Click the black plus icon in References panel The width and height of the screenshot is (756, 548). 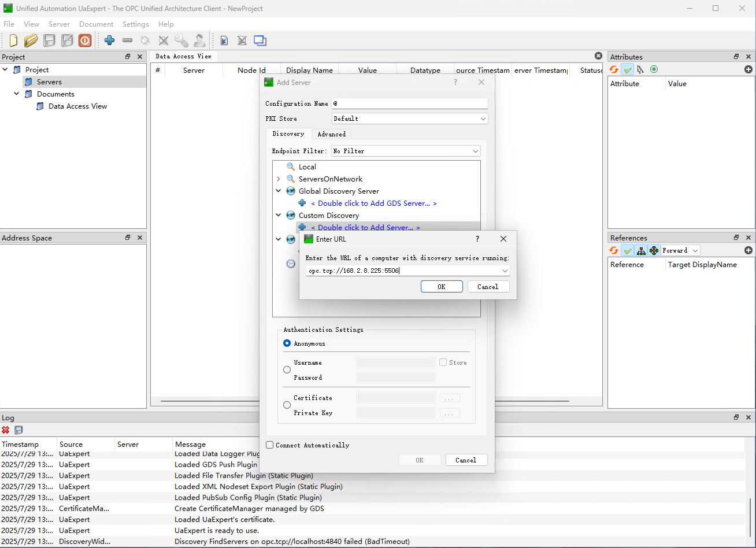(748, 250)
